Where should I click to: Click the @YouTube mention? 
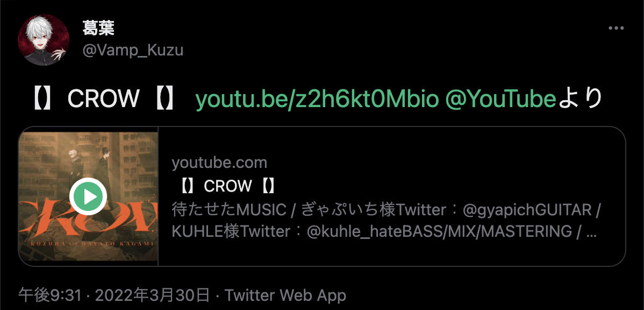point(500,99)
